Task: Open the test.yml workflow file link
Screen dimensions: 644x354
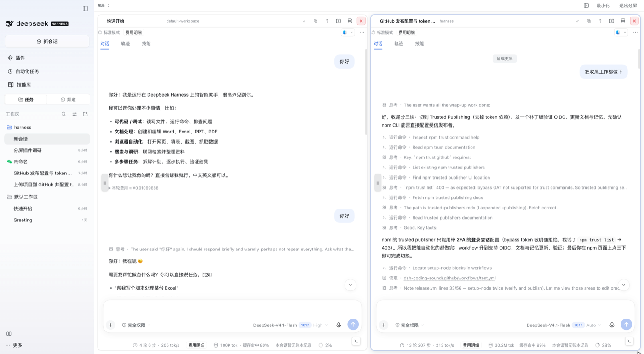Action: point(449,278)
